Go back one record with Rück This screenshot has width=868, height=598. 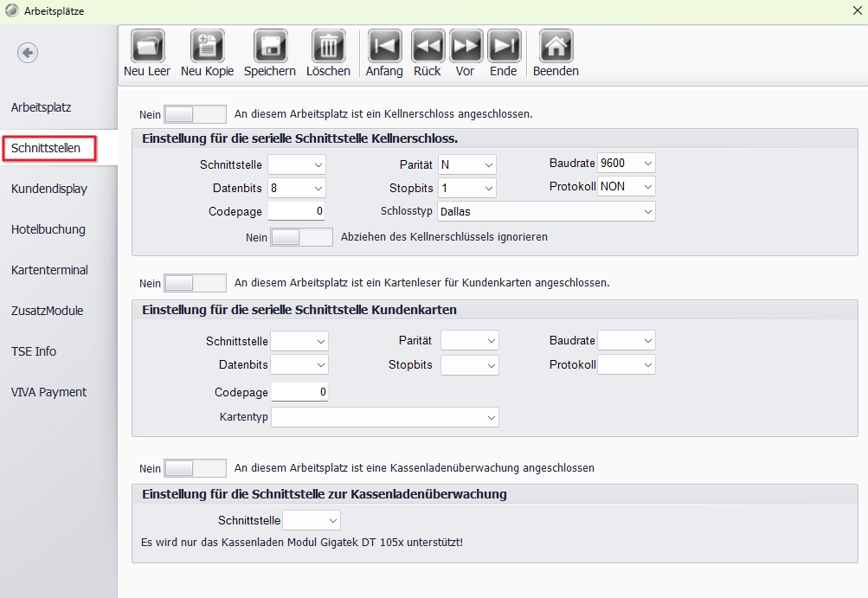pyautogui.click(x=428, y=45)
